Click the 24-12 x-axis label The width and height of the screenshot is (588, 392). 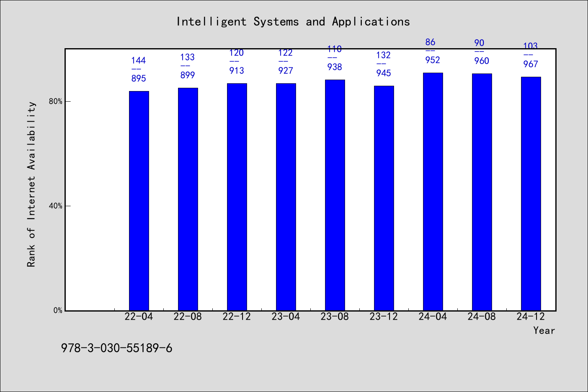coord(531,316)
